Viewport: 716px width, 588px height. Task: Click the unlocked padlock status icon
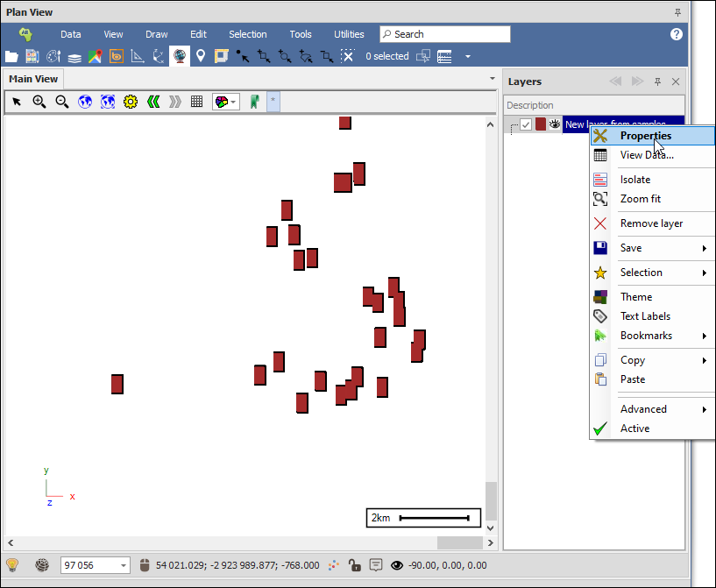coord(354,565)
